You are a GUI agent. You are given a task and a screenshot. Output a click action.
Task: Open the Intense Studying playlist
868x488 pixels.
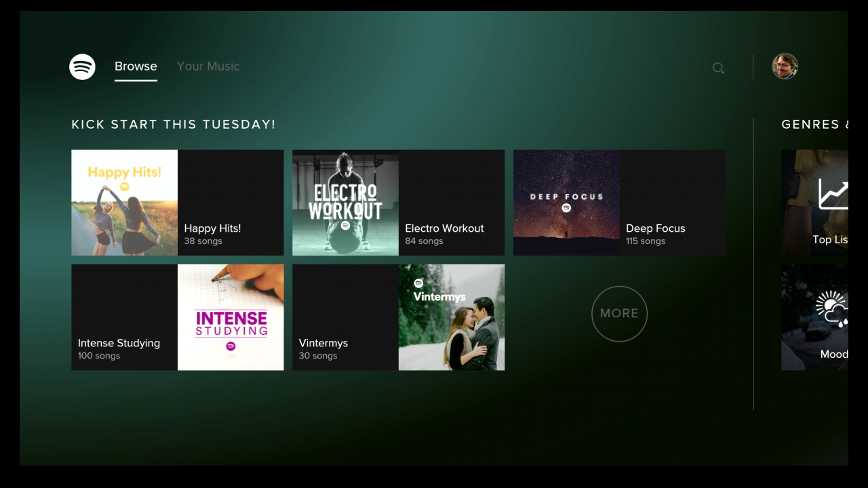coord(177,317)
